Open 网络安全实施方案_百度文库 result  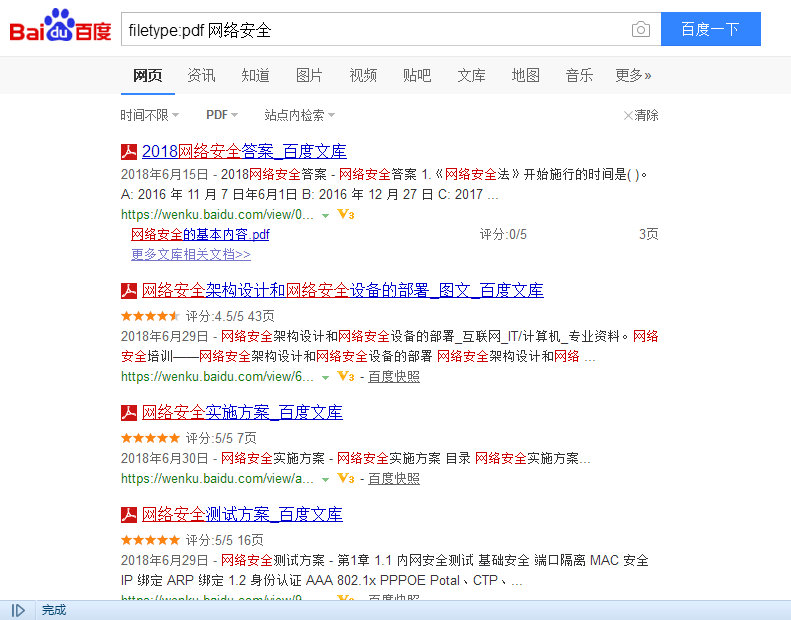[242, 413]
